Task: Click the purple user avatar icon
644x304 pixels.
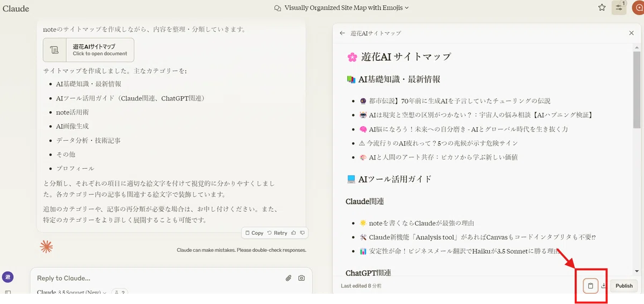Action: [x=8, y=277]
